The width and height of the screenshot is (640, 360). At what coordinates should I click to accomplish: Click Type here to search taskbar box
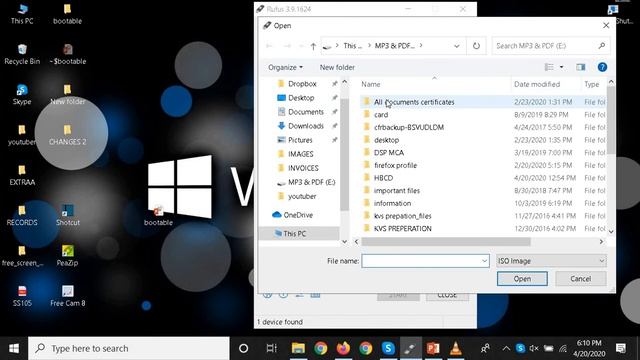tap(129, 348)
